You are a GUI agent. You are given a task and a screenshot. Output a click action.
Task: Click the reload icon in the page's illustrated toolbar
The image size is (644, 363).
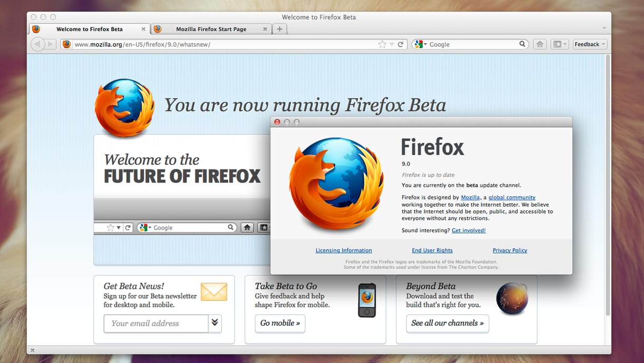coord(128,228)
